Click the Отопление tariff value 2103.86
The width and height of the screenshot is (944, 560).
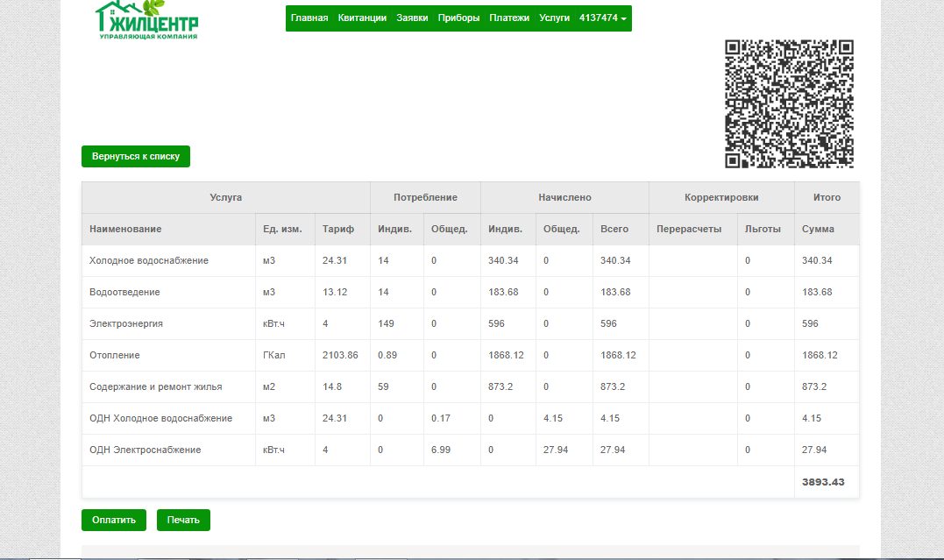pos(340,355)
